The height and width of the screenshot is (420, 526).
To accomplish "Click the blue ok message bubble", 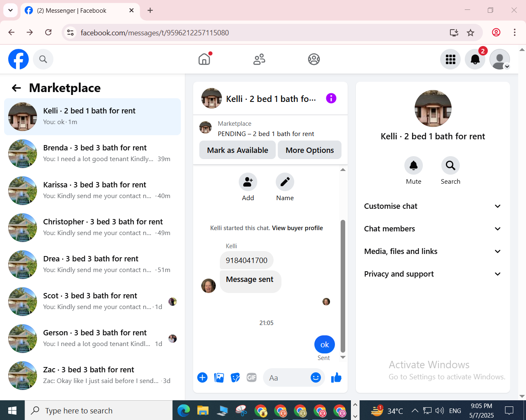I will (x=325, y=344).
